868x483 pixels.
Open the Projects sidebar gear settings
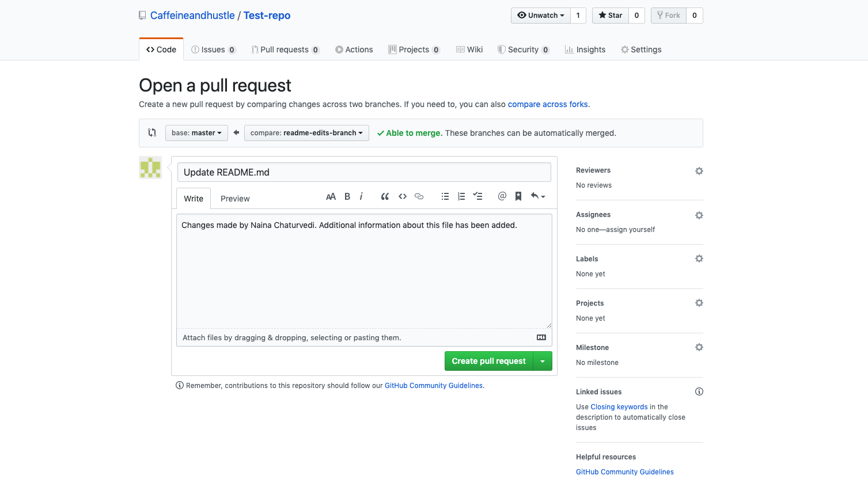coord(699,303)
